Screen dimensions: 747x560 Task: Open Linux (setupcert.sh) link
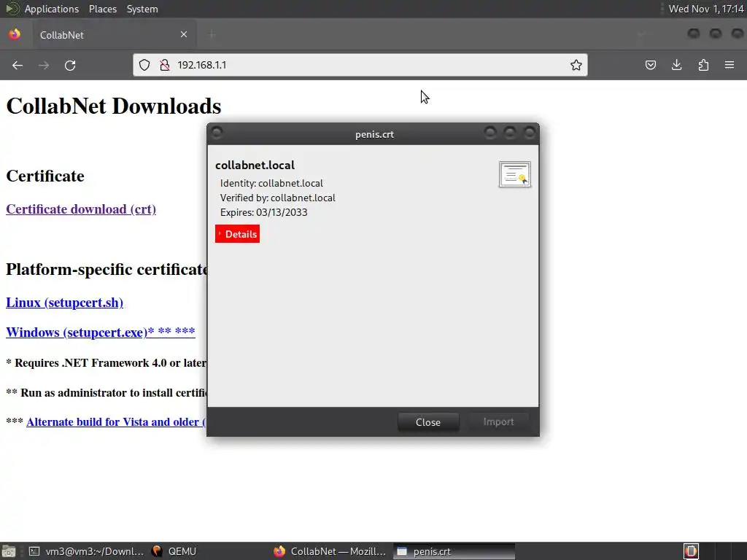64,303
